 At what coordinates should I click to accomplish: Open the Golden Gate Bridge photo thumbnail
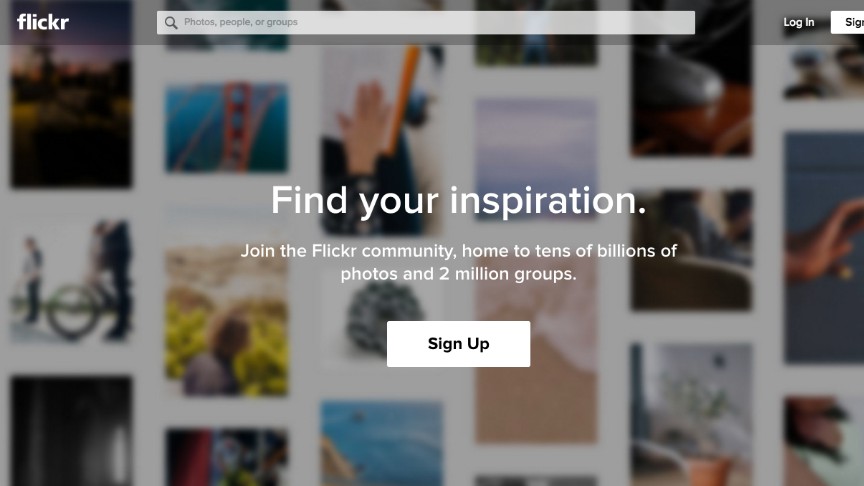(x=226, y=127)
